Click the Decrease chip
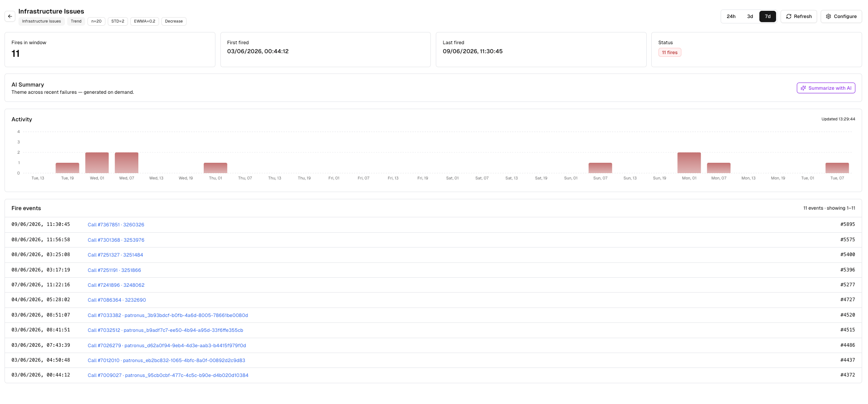 [174, 21]
